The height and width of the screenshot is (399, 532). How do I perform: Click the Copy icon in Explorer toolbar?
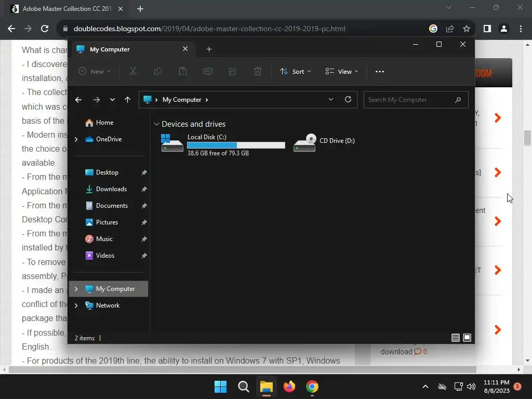158,71
